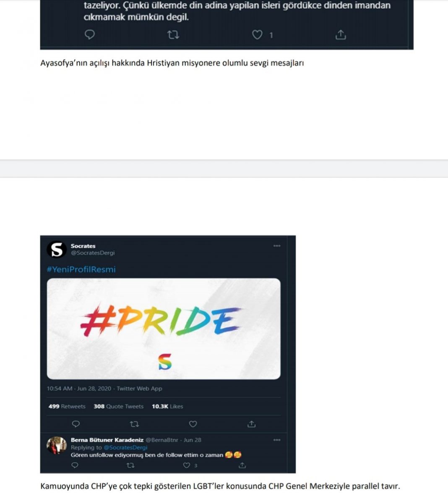Open the three-dot menu on Socrates tweet
This screenshot has width=448, height=503.
coord(277,246)
